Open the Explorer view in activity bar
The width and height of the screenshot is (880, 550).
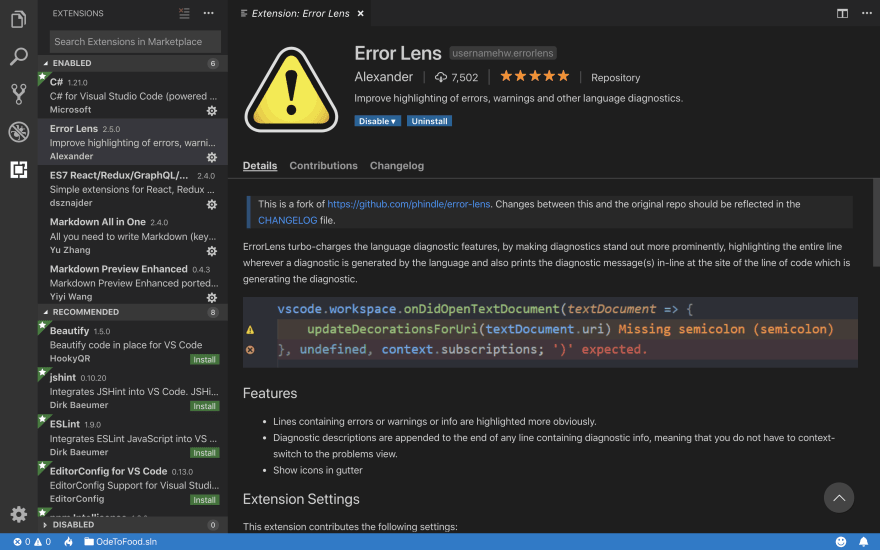19,19
